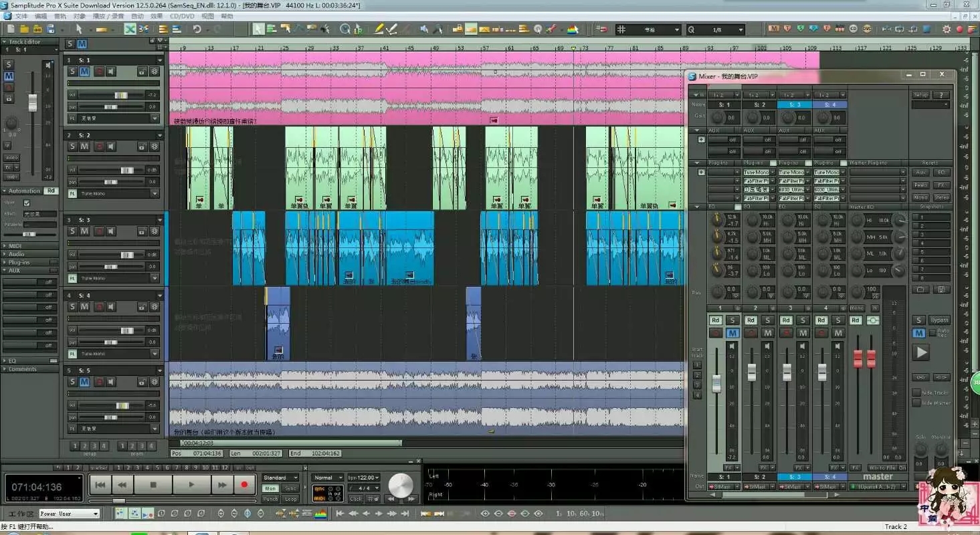The height and width of the screenshot is (535, 980).
Task: Open the Power User workspace dropdown
Action: 69,514
